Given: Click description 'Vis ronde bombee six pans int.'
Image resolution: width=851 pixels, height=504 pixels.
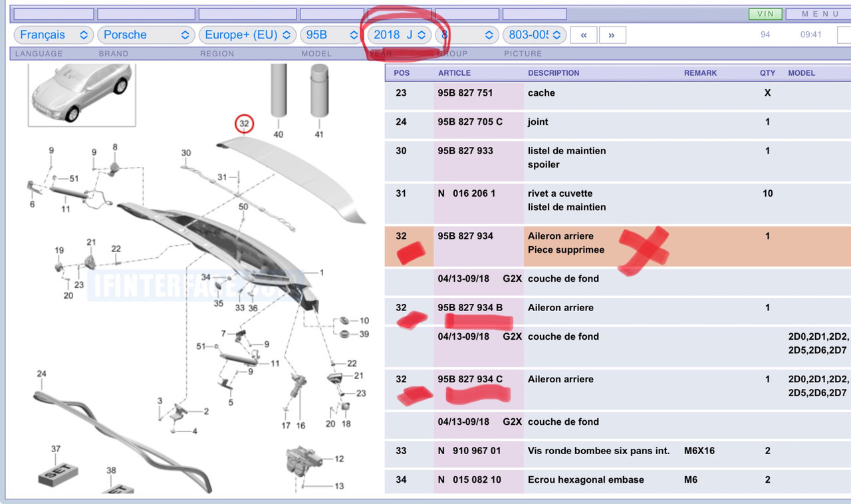Looking at the screenshot, I should (x=599, y=451).
